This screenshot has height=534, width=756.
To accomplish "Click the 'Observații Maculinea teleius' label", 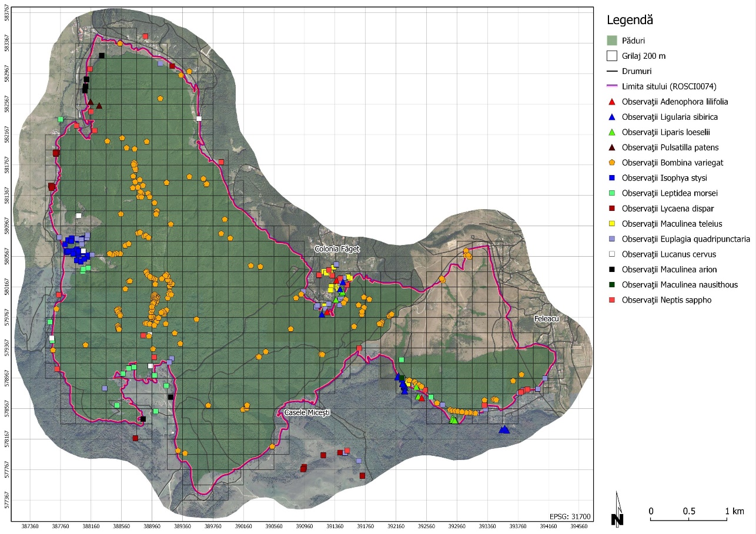I will point(672,224).
